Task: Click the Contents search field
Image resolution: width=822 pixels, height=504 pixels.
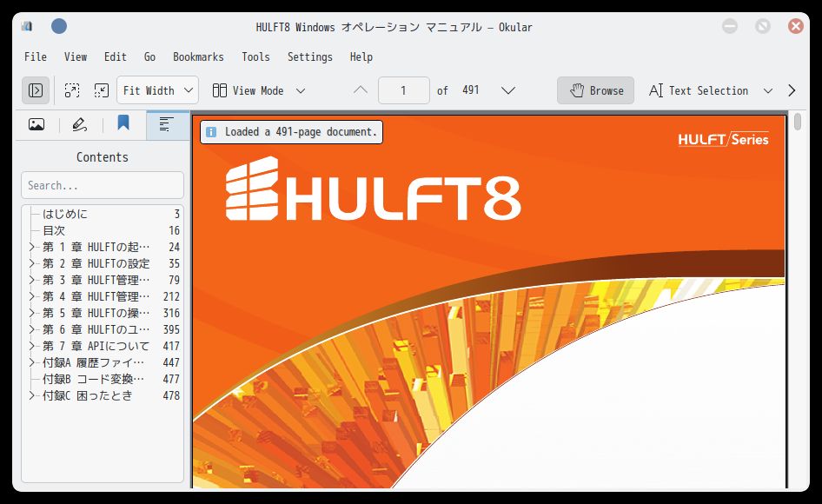Action: [103, 185]
